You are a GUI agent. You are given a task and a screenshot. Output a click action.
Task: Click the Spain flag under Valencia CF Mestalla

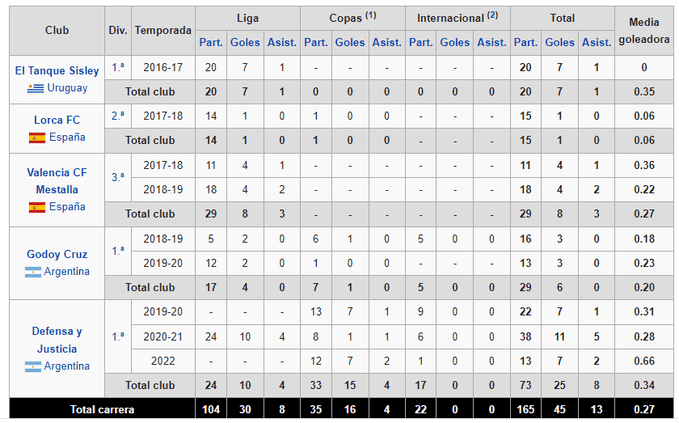click(x=37, y=207)
